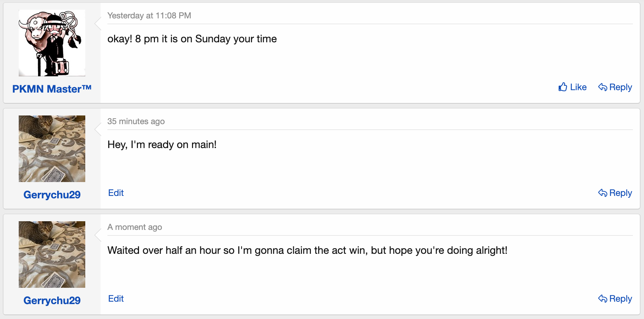
Task: Edit the 'Hey, I'm ready on main!' post
Action: click(116, 193)
